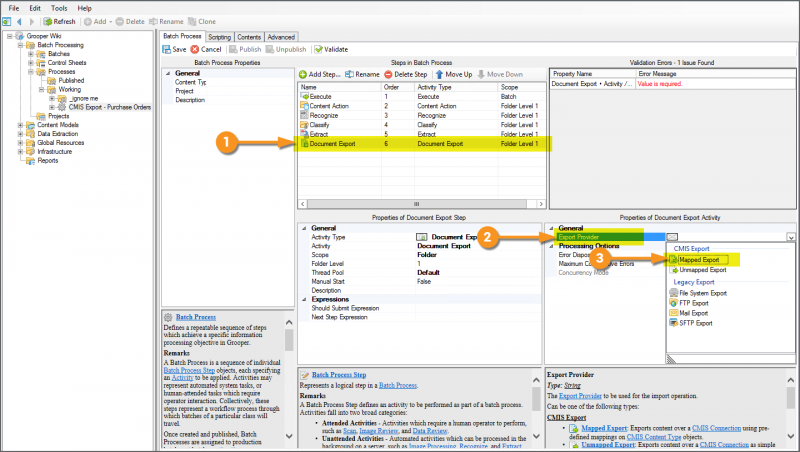
Task: Select the Reports tree item
Action: 47,161
